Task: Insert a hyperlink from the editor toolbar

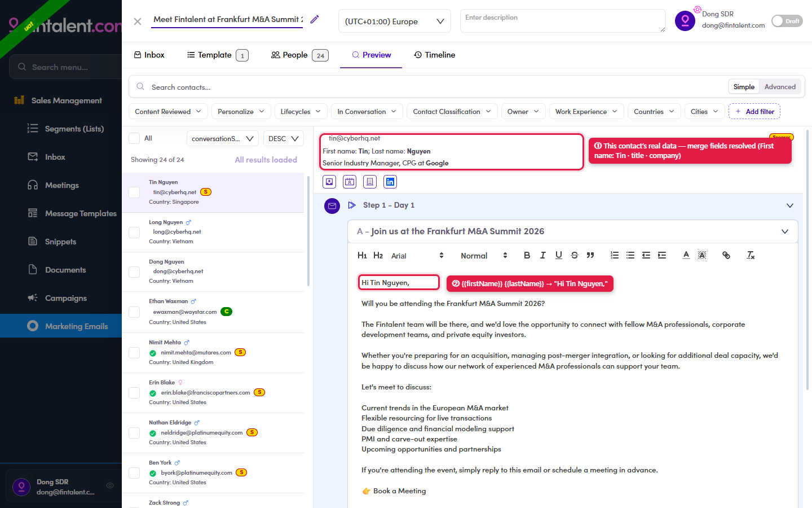Action: tap(726, 255)
